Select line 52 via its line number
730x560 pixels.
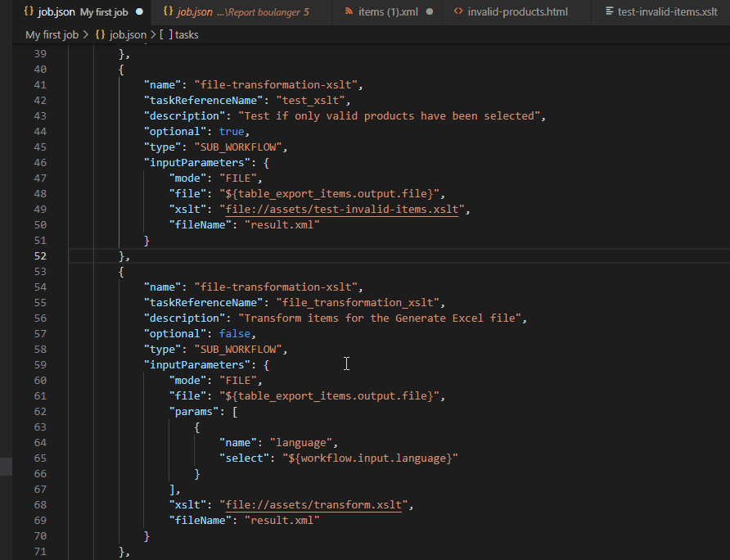[40, 255]
